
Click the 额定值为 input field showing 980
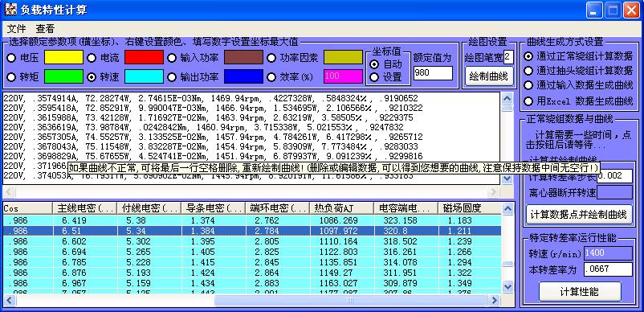click(433, 73)
